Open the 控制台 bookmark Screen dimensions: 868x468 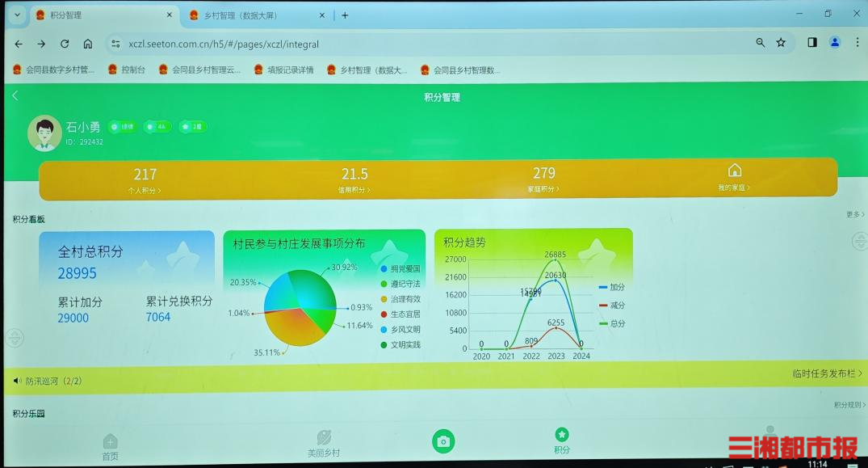click(x=127, y=70)
